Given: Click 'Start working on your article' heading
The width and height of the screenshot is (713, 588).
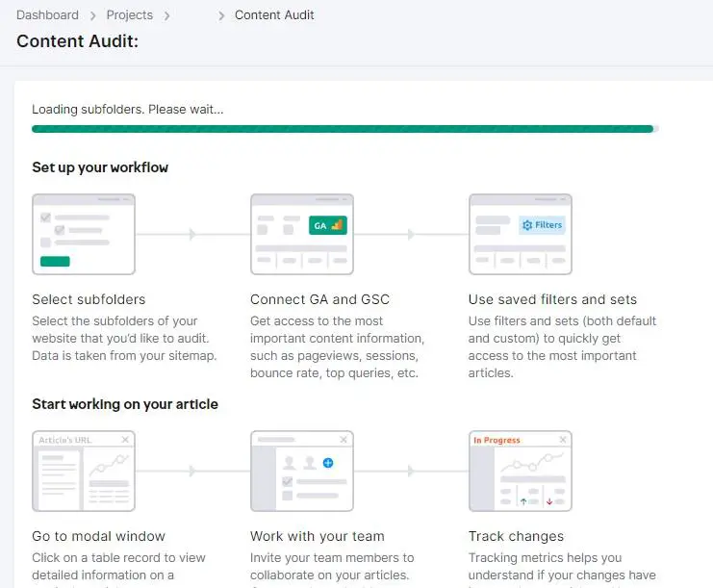Looking at the screenshot, I should click(x=125, y=404).
